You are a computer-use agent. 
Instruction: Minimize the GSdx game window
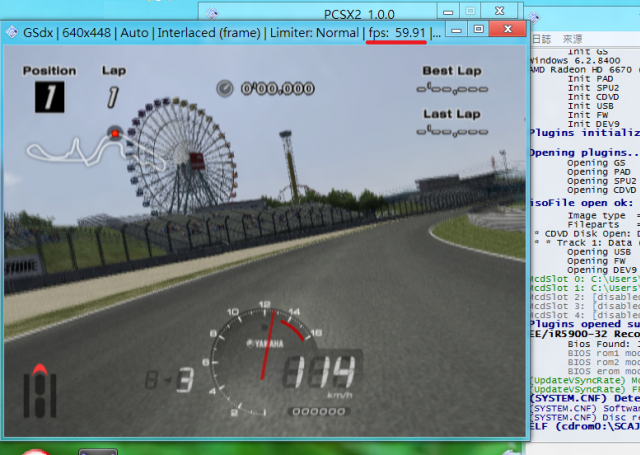click(457, 30)
